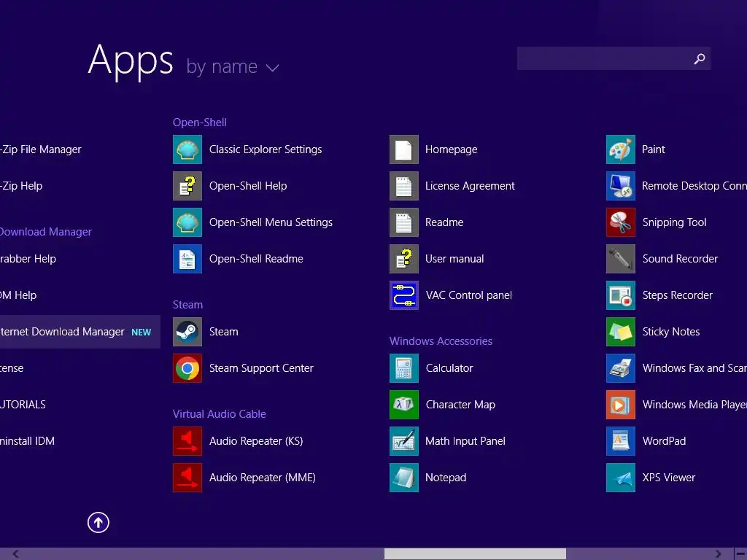Select 'ternet Download Manager' NEW entry
747x560 pixels.
pyautogui.click(x=80, y=332)
